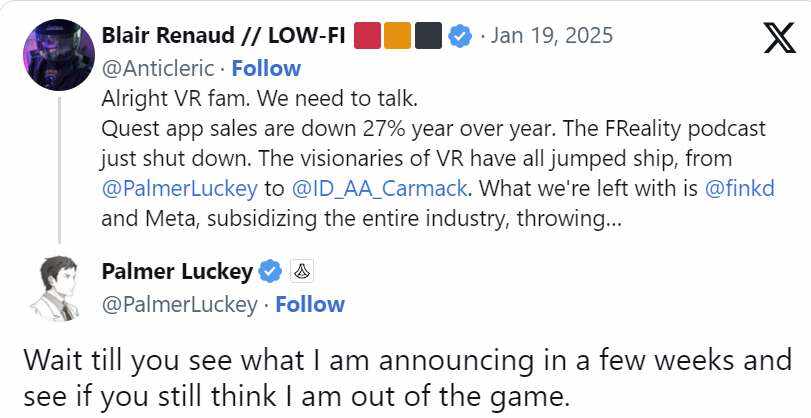Open Blair Renaud's profile avatar
Image resolution: width=811 pixels, height=418 pixels.
[x=59, y=52]
